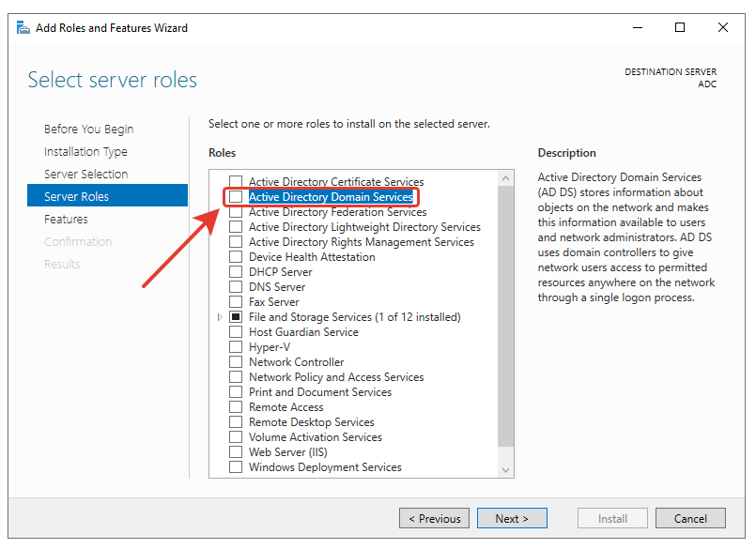Open the Features step
Screen dimensions: 756x549
point(66,220)
